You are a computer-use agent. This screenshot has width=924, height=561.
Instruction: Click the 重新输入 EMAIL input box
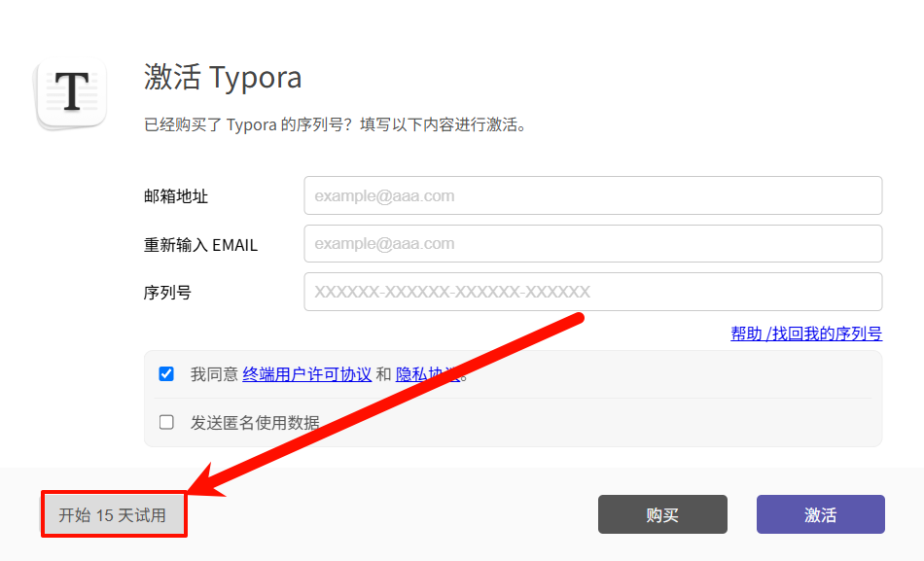pos(592,244)
